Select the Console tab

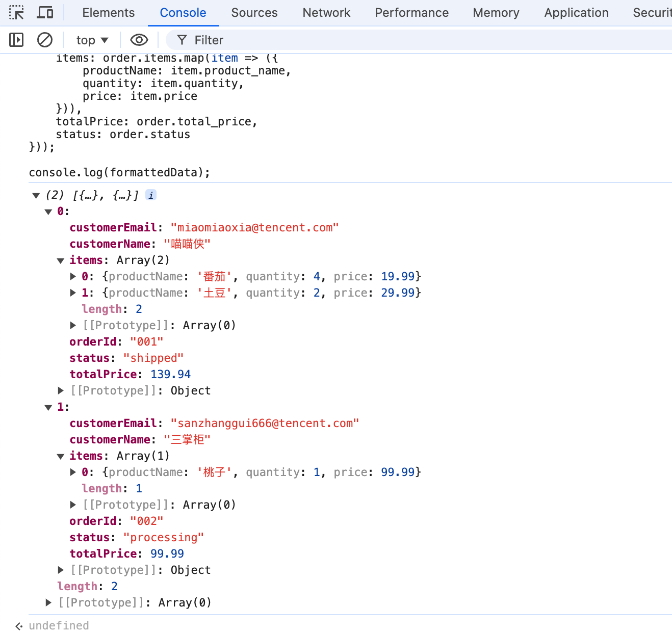[183, 13]
